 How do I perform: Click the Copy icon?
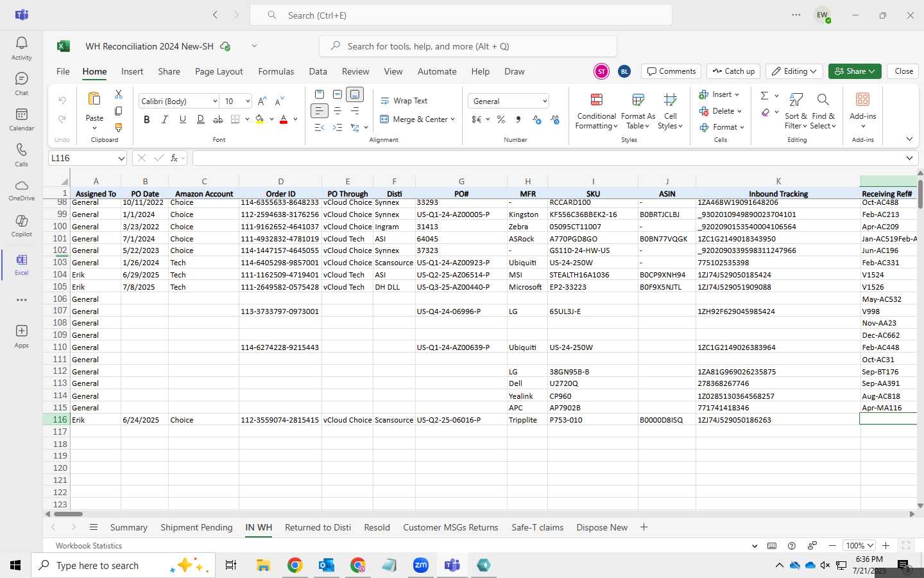(119, 111)
